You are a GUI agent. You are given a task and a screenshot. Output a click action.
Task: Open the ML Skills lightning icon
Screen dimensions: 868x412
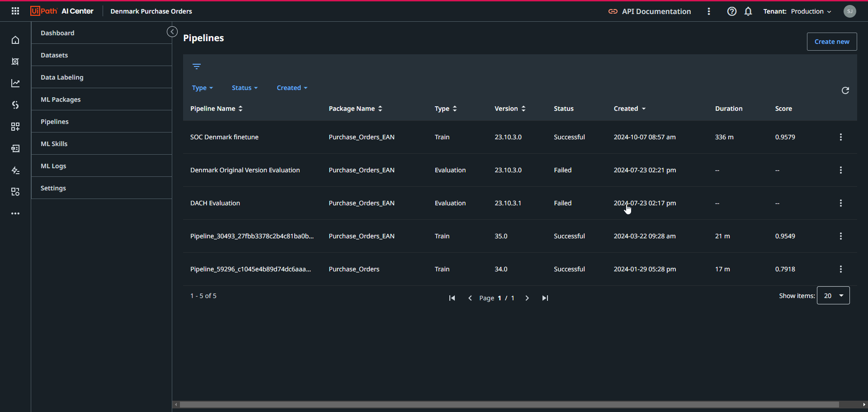(x=15, y=170)
